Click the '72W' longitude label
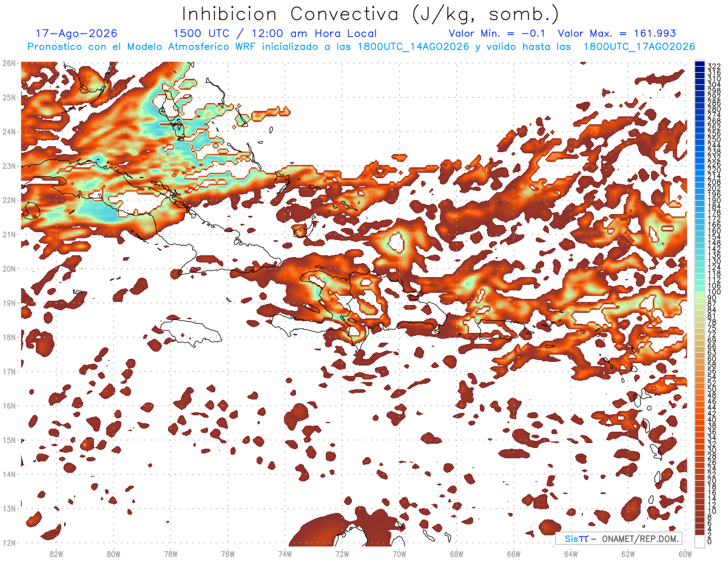The image size is (728, 562). pos(342,554)
